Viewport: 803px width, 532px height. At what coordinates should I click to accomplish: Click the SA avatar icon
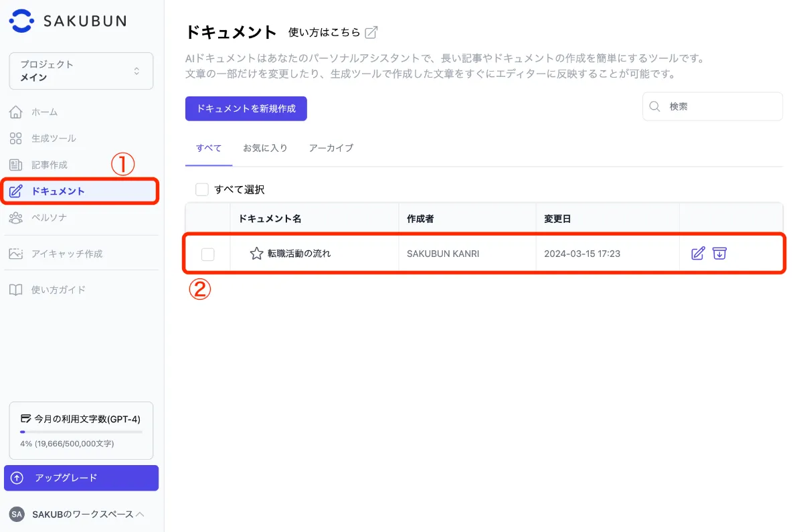17,514
